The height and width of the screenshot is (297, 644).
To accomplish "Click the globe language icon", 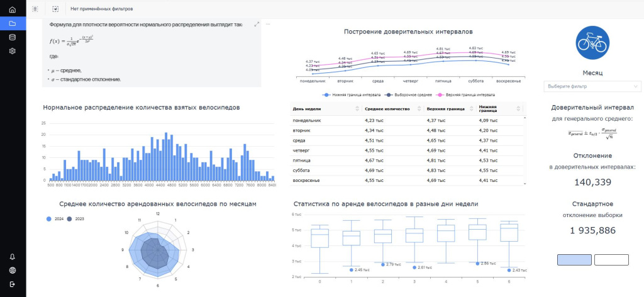I will [x=13, y=271].
